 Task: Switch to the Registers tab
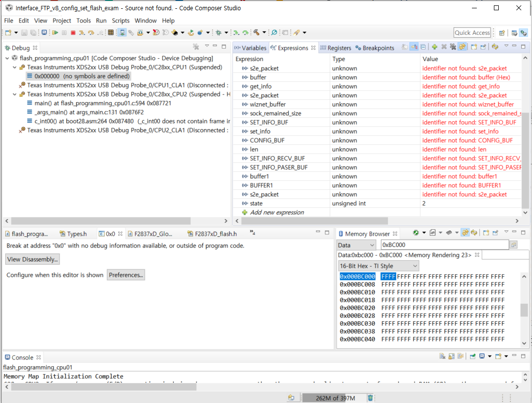336,48
